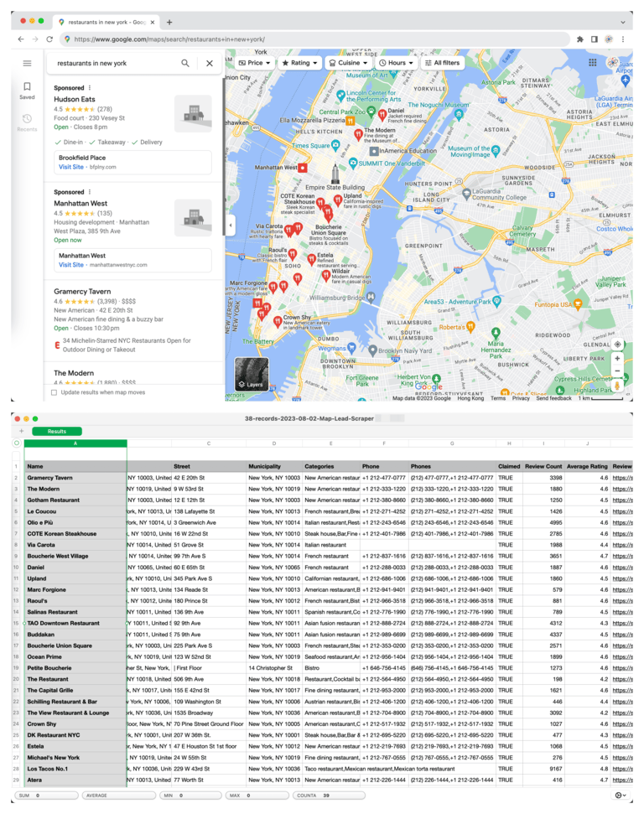This screenshot has height=814, width=644.
Task: Zoom out on the map
Action: (617, 371)
